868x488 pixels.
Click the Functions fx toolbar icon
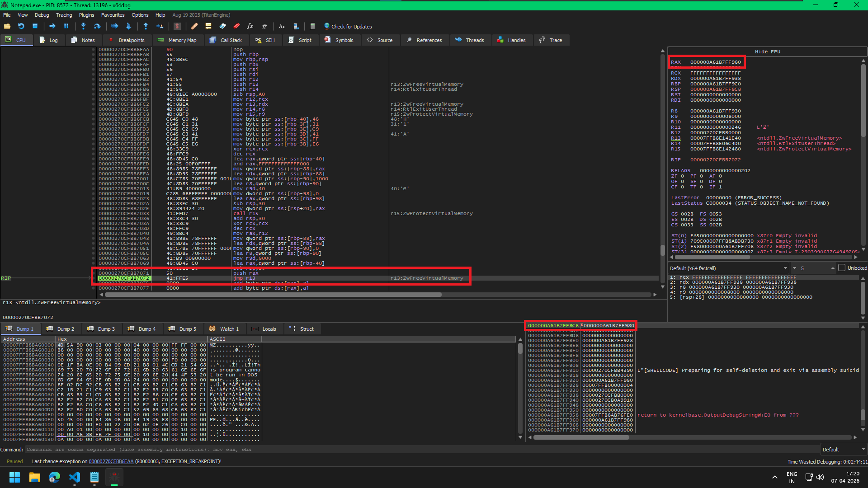(x=250, y=26)
